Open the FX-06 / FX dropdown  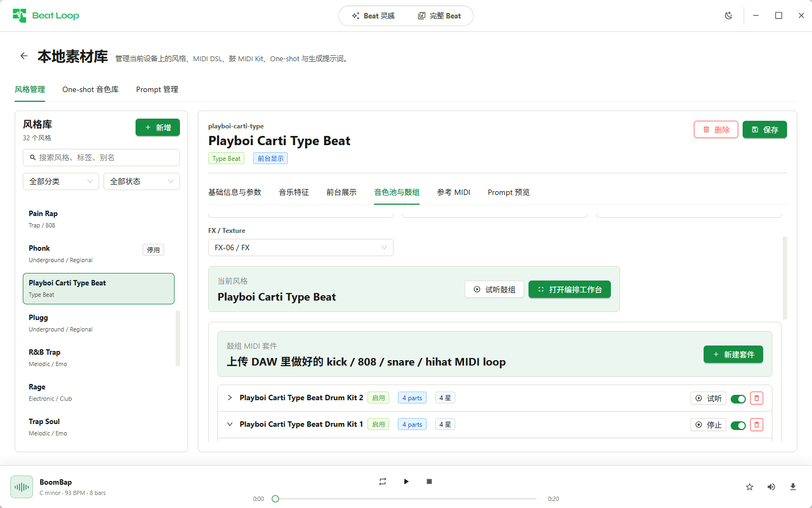point(301,248)
